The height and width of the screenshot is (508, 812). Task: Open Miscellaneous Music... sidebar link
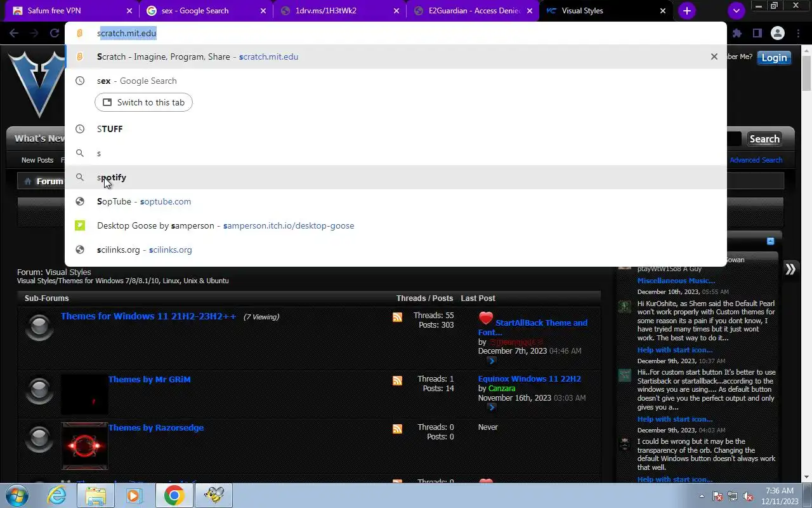676,281
